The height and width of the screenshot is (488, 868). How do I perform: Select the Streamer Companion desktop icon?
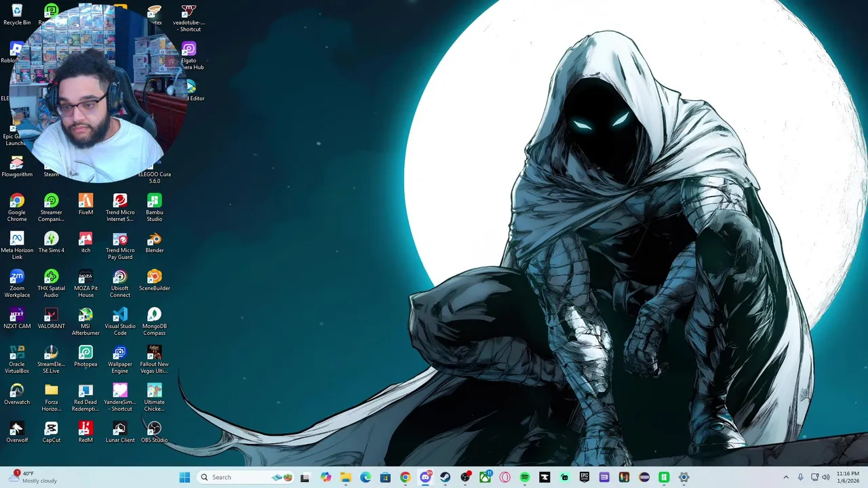[x=51, y=207]
